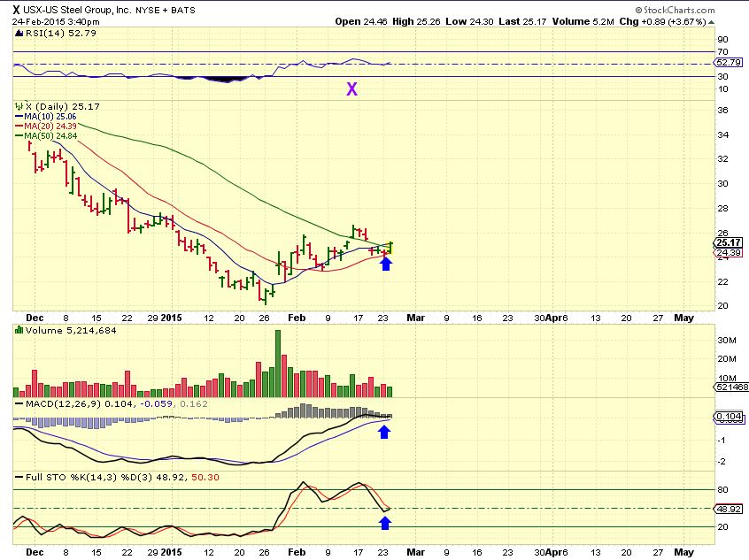Click the X (Daily) 25.17 price label

62,106
